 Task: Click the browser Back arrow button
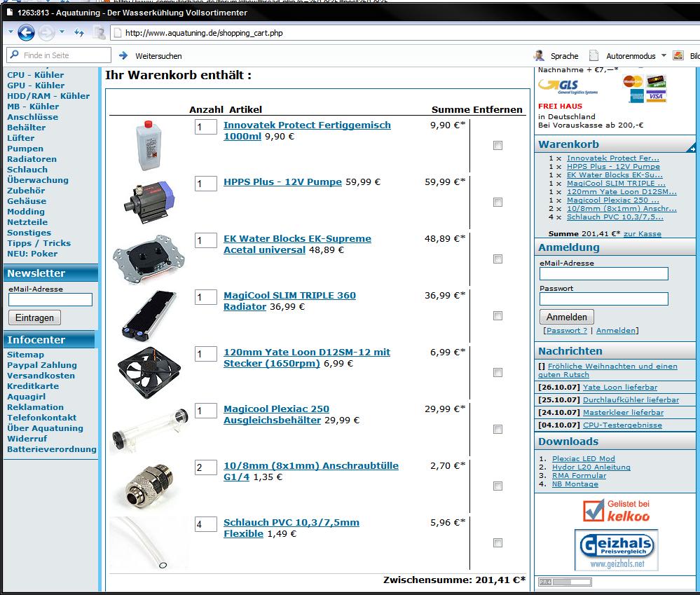click(26, 32)
